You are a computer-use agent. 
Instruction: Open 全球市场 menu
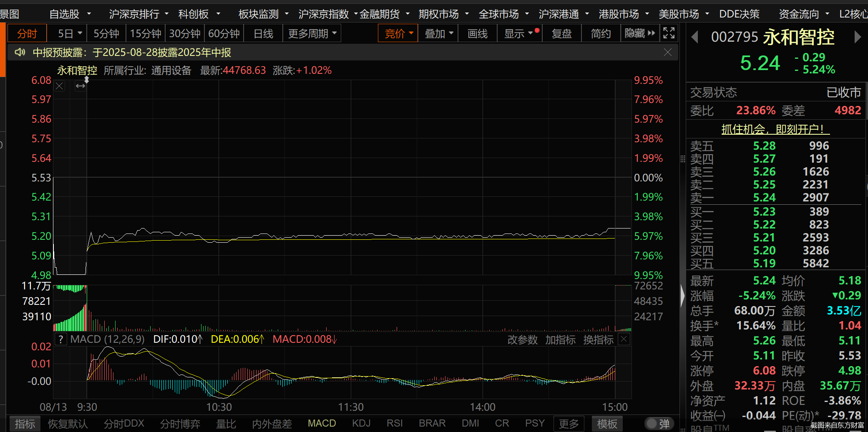click(504, 14)
